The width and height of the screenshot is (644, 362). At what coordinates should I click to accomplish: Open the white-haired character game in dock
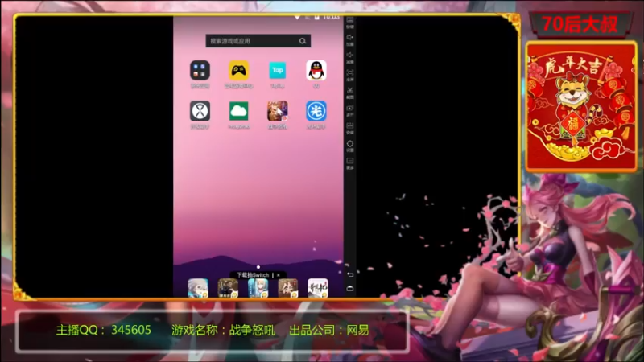click(198, 288)
